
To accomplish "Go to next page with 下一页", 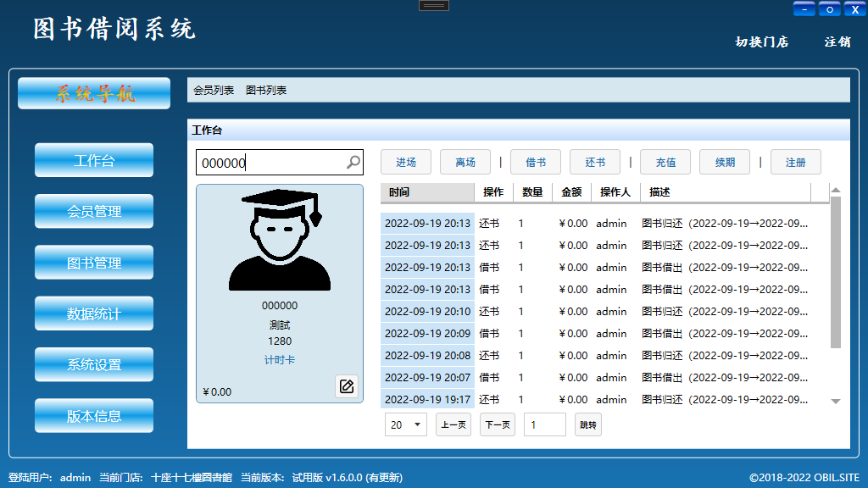I will [x=498, y=425].
